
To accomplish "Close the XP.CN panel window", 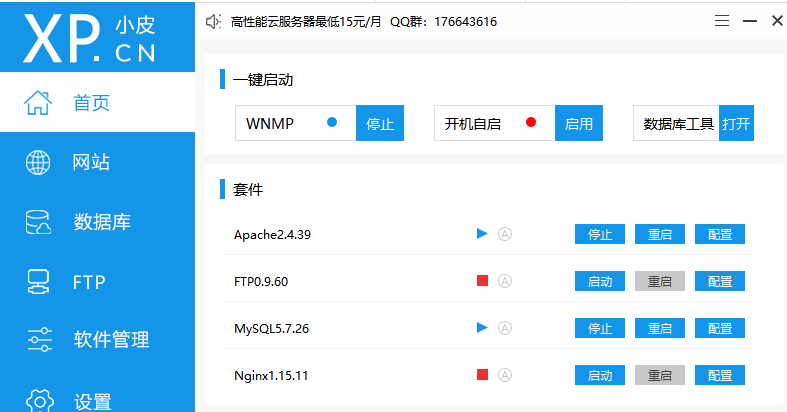I will tap(777, 21).
